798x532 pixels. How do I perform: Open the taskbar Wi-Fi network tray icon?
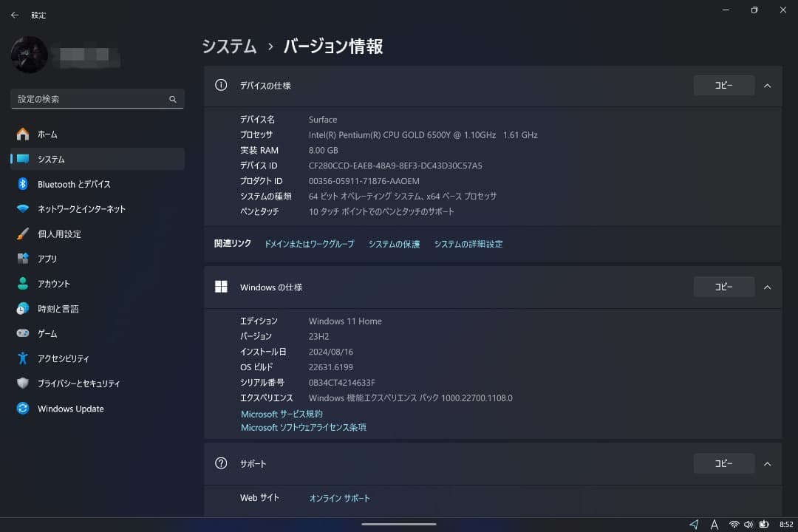pos(734,524)
